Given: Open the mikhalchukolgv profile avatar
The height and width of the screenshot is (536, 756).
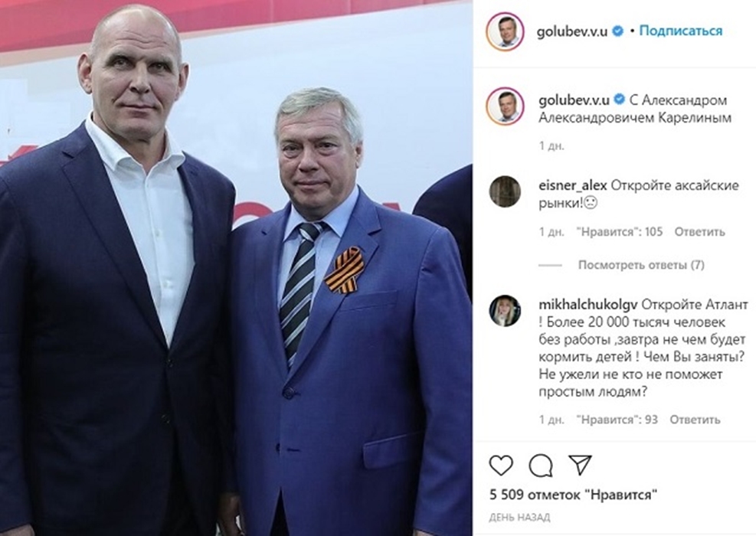Looking at the screenshot, I should tap(505, 311).
